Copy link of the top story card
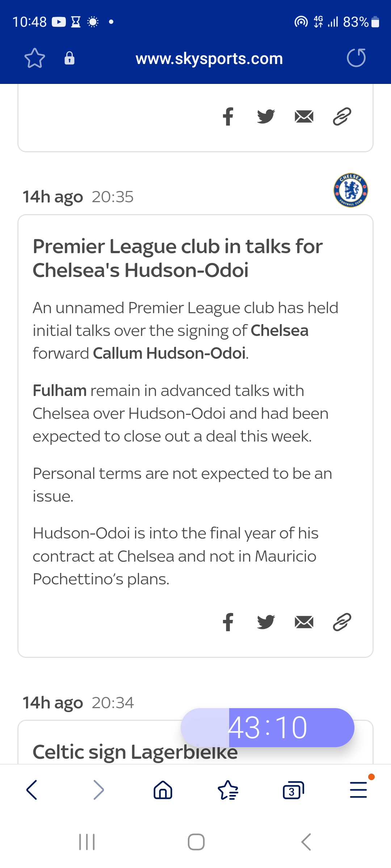The height and width of the screenshot is (868, 391). tap(342, 116)
